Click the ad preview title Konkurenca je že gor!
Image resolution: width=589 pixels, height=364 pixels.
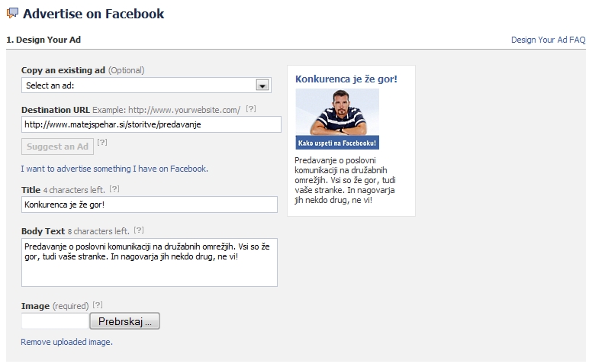(346, 79)
